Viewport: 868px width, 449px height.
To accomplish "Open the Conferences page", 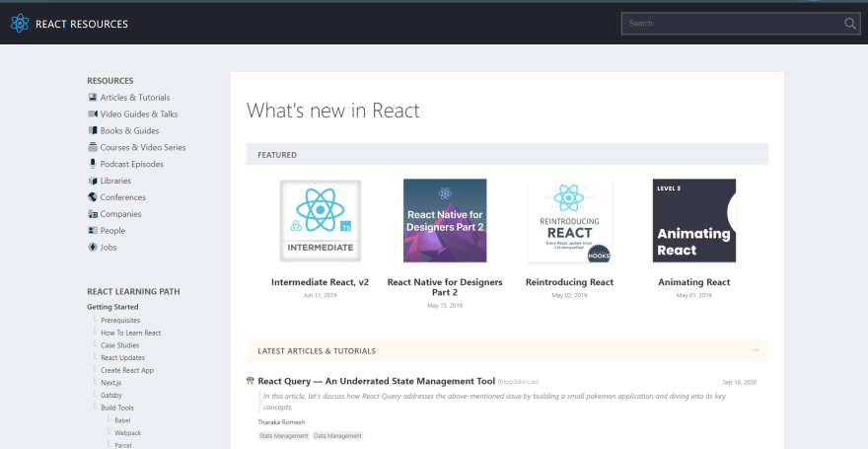I will [123, 197].
